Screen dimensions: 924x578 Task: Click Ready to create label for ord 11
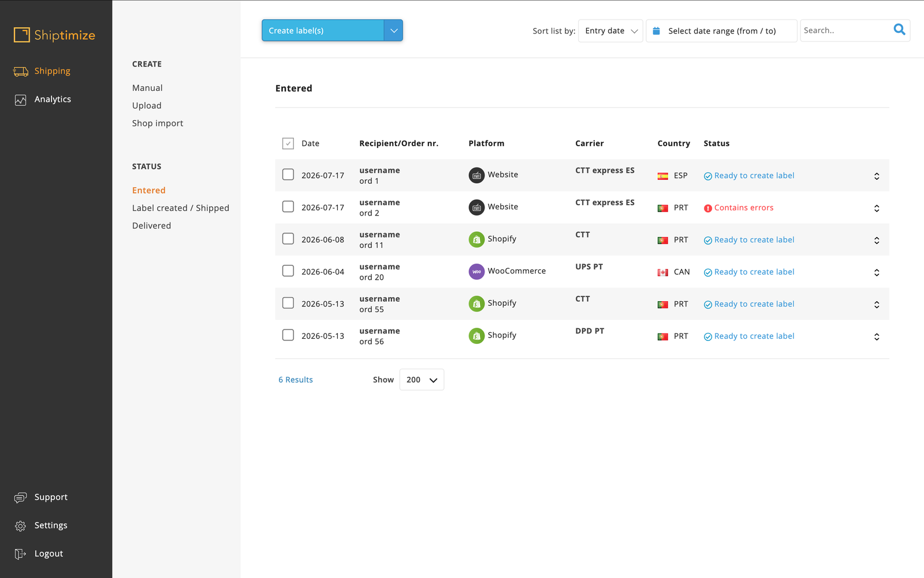pyautogui.click(x=754, y=240)
